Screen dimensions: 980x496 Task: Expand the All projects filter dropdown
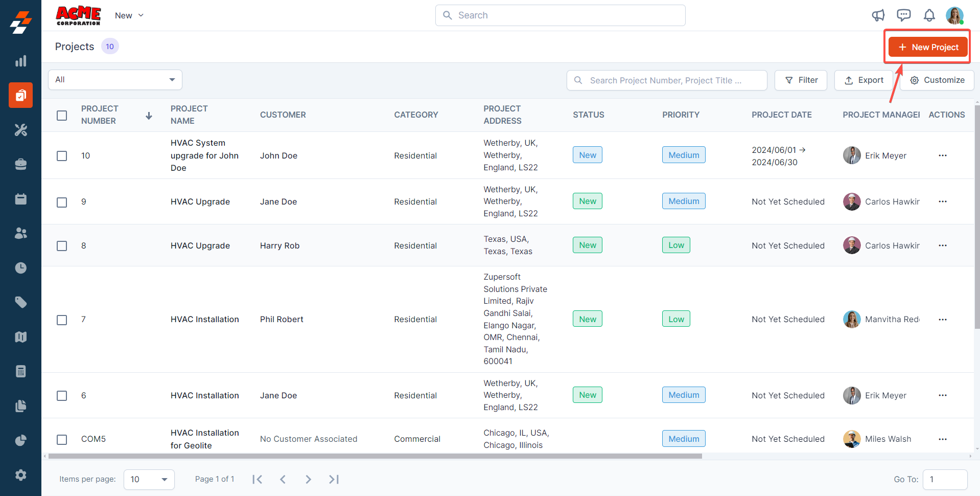click(115, 80)
